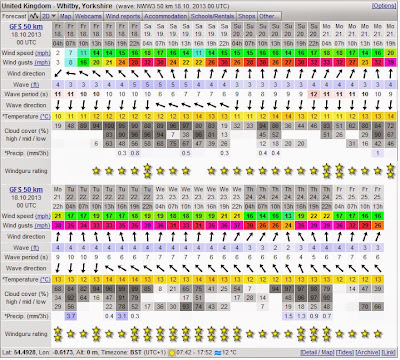This screenshot has height=360, width=400.
Task: Click the sunrise sun icon in footer
Action: 172,352
